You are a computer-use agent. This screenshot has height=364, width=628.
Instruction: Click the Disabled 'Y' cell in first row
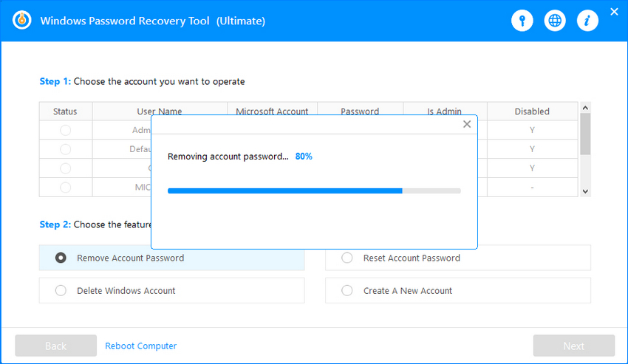pyautogui.click(x=532, y=130)
